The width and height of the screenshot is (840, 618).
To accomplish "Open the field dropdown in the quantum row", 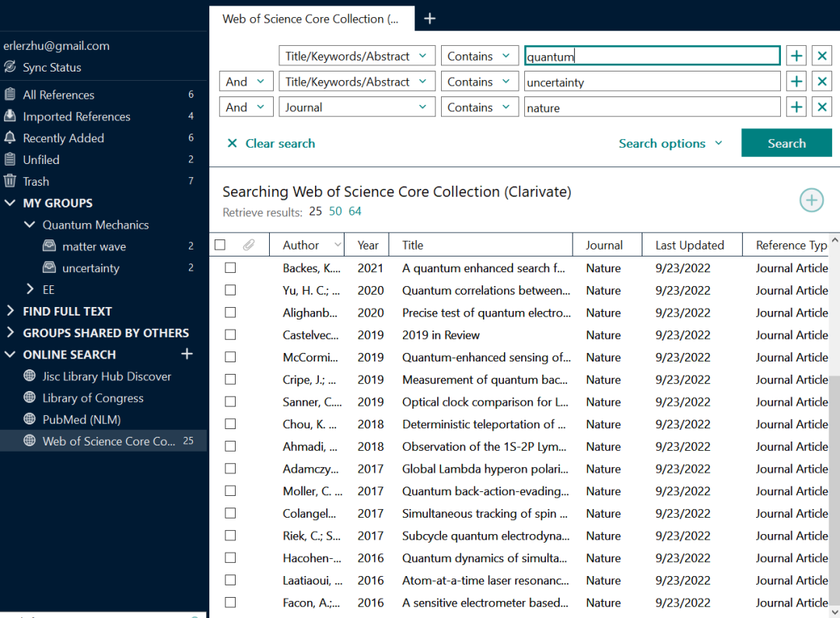I will pyautogui.click(x=357, y=56).
